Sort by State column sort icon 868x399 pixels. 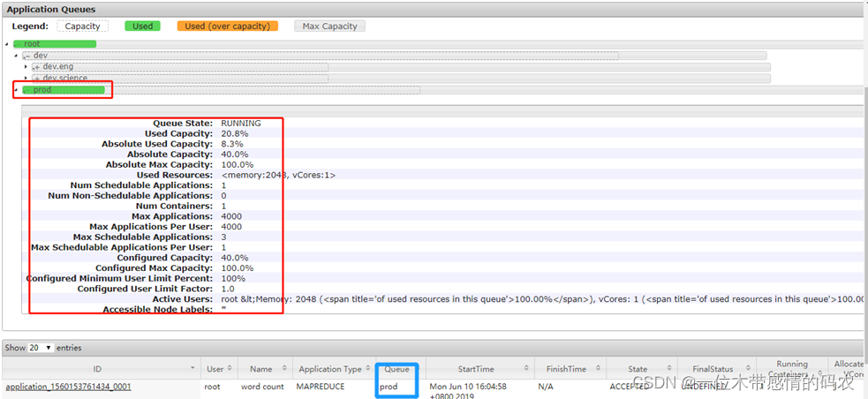(669, 368)
